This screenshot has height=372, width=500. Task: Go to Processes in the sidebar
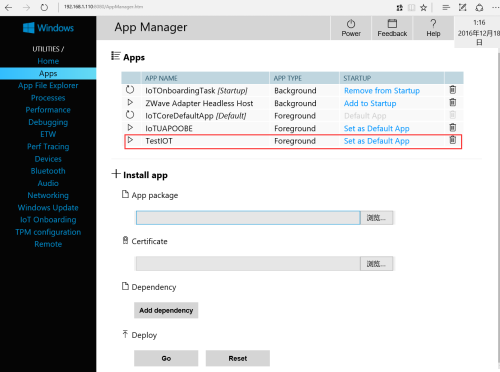[48, 98]
